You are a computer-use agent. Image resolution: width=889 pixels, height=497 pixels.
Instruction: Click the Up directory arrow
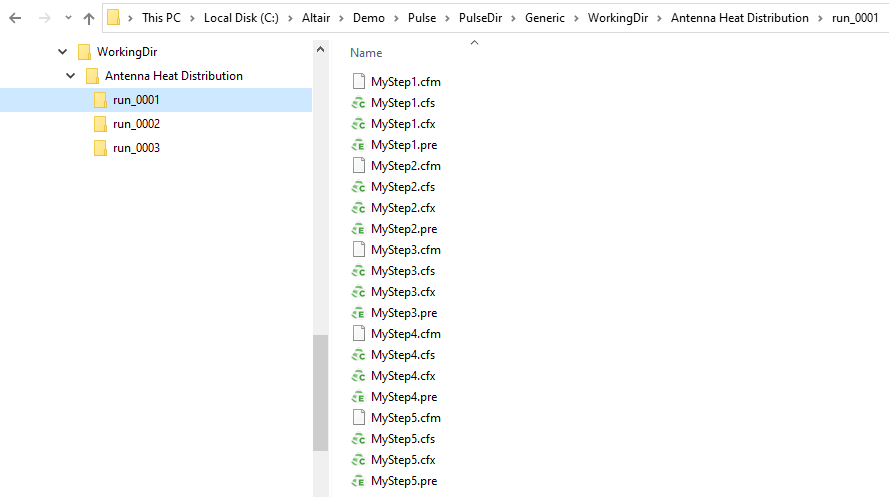coord(89,18)
